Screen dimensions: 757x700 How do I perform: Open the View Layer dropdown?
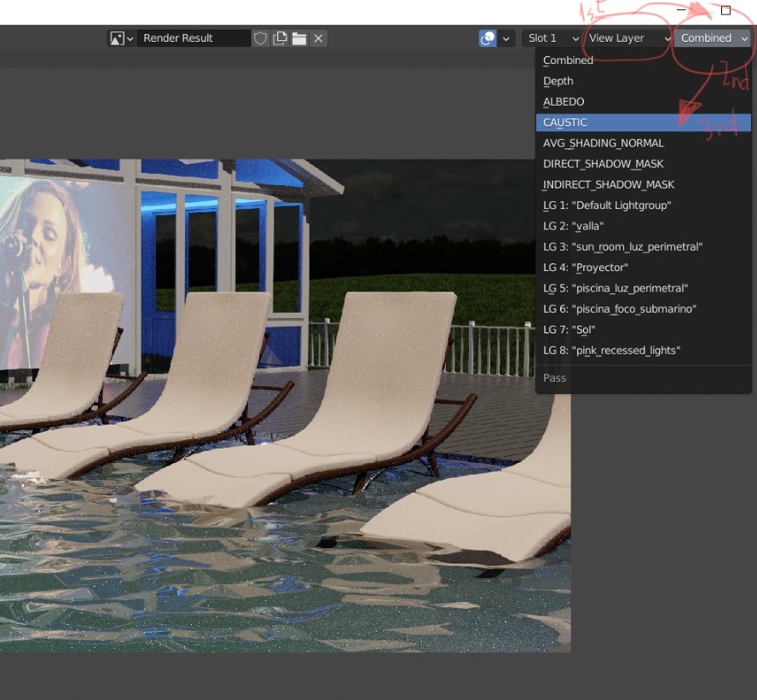click(628, 38)
